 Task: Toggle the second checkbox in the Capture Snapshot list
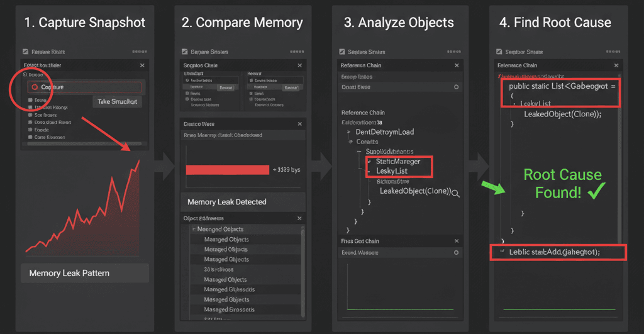(30, 107)
